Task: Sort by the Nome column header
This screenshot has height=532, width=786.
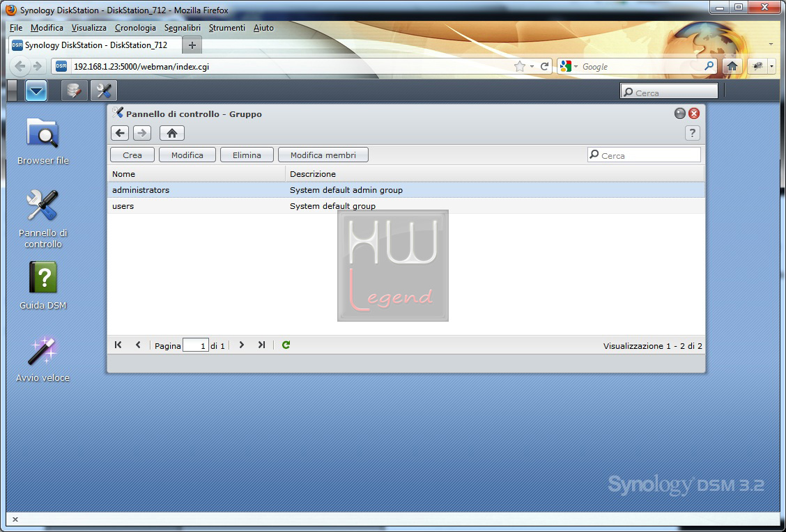Action: tap(196, 174)
